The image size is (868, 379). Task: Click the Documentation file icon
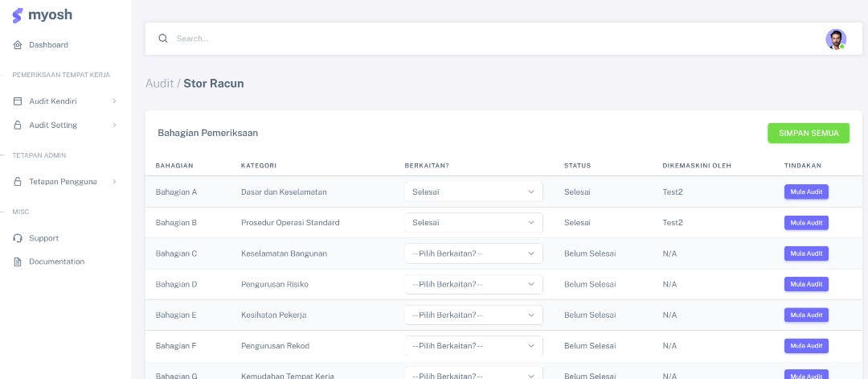click(x=18, y=262)
